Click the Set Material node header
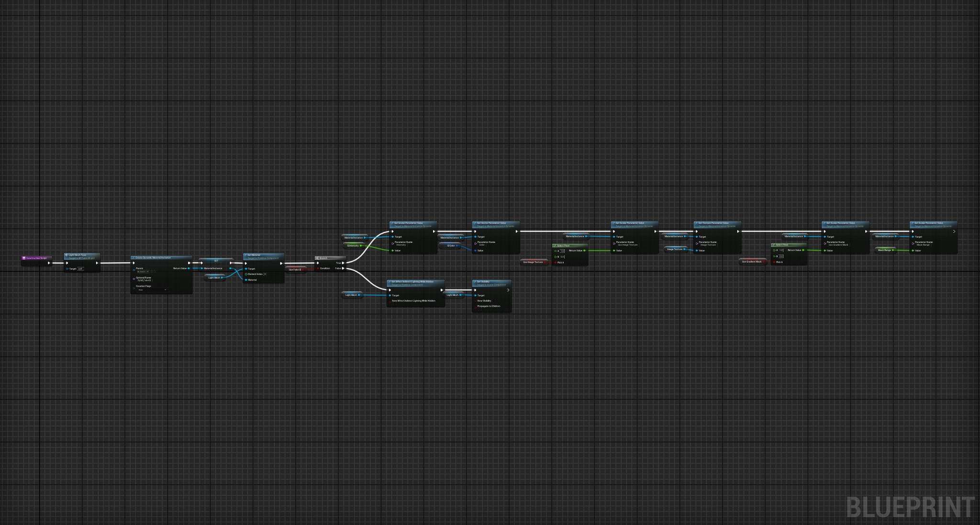 (263, 256)
